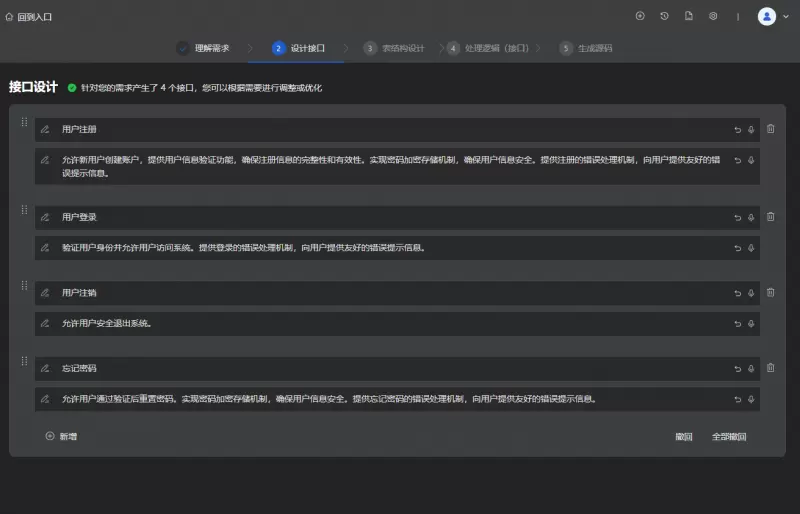
Task: Click the microphone icon in 用户登录 title row
Action: click(751, 217)
